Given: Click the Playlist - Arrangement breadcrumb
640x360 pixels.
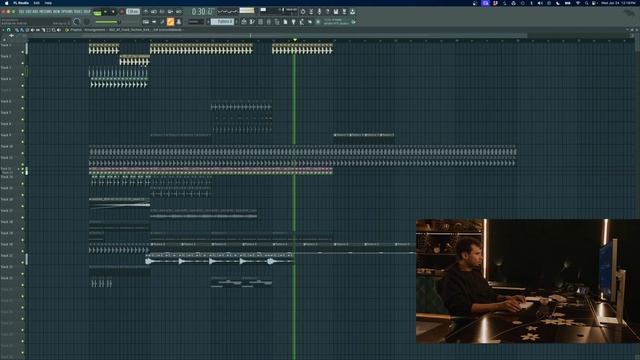Looking at the screenshot, I should 88,30.
